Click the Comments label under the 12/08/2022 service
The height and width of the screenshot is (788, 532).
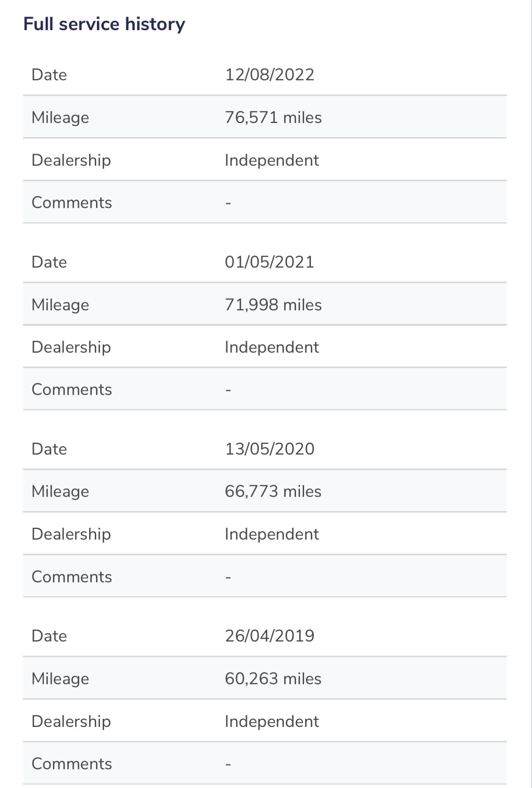click(72, 203)
